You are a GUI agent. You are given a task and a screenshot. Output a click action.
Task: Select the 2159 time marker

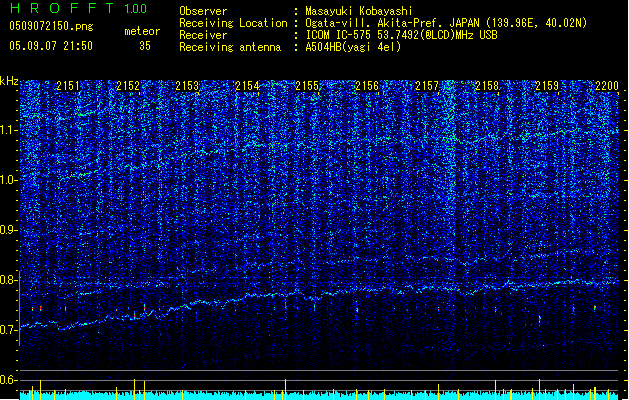[x=546, y=87]
